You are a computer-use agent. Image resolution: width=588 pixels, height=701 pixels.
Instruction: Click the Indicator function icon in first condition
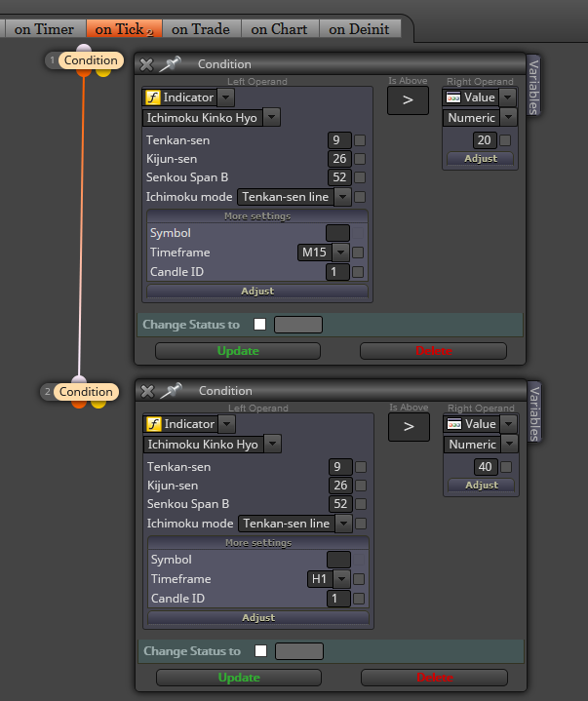coord(153,97)
